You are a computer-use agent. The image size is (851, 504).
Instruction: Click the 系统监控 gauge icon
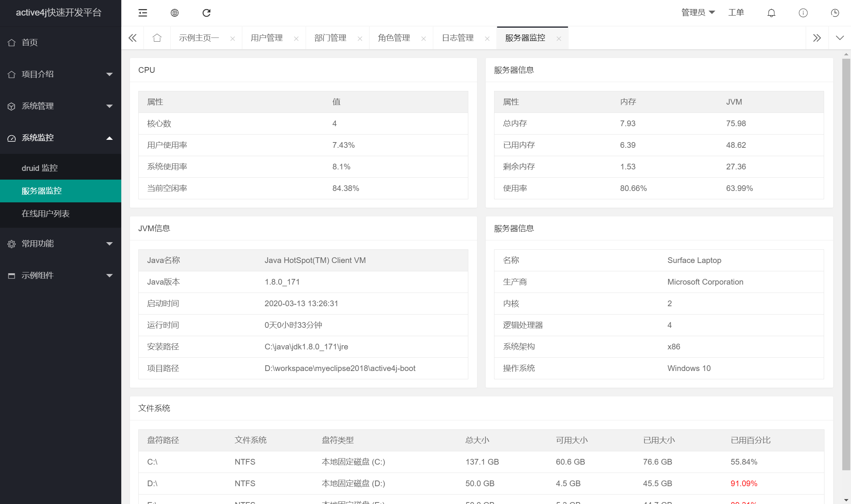(x=12, y=138)
